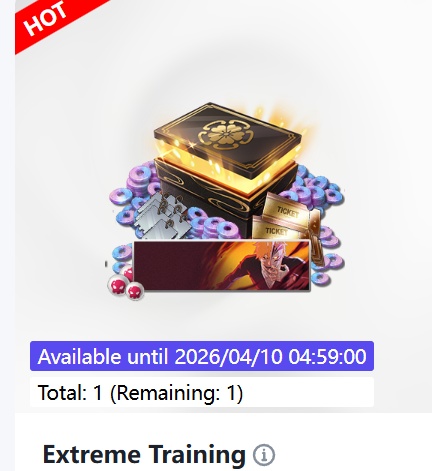Select the coin stack in front of box

point(216,227)
